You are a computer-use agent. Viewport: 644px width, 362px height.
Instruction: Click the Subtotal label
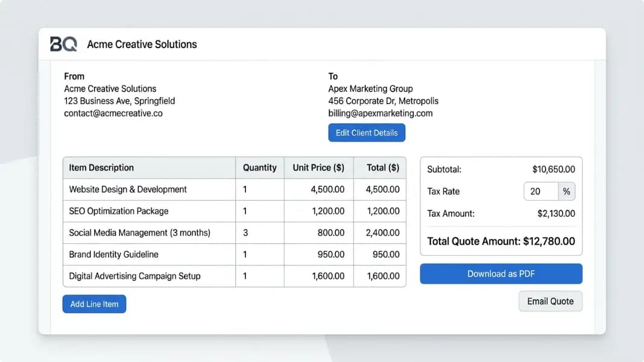[444, 169]
